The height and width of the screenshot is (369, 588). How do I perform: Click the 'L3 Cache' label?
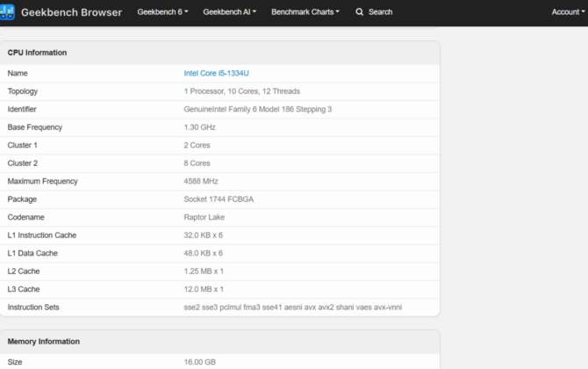pos(24,289)
